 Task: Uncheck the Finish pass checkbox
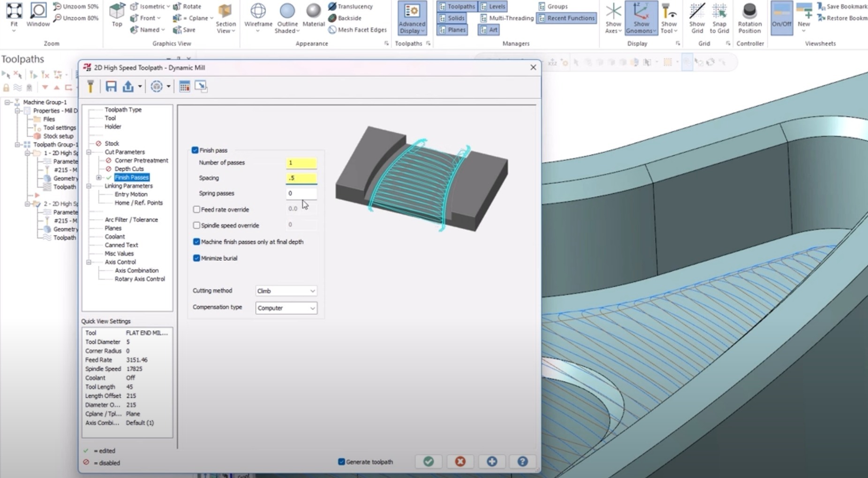195,150
